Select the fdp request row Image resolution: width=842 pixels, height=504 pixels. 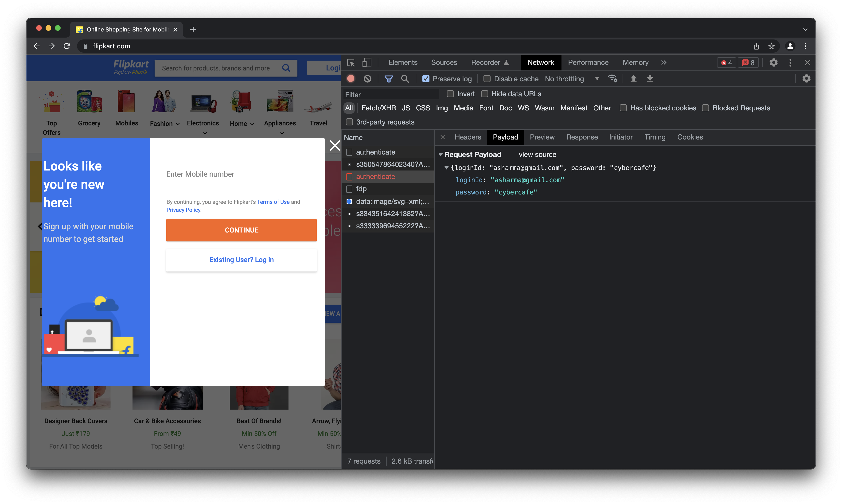[388, 189]
